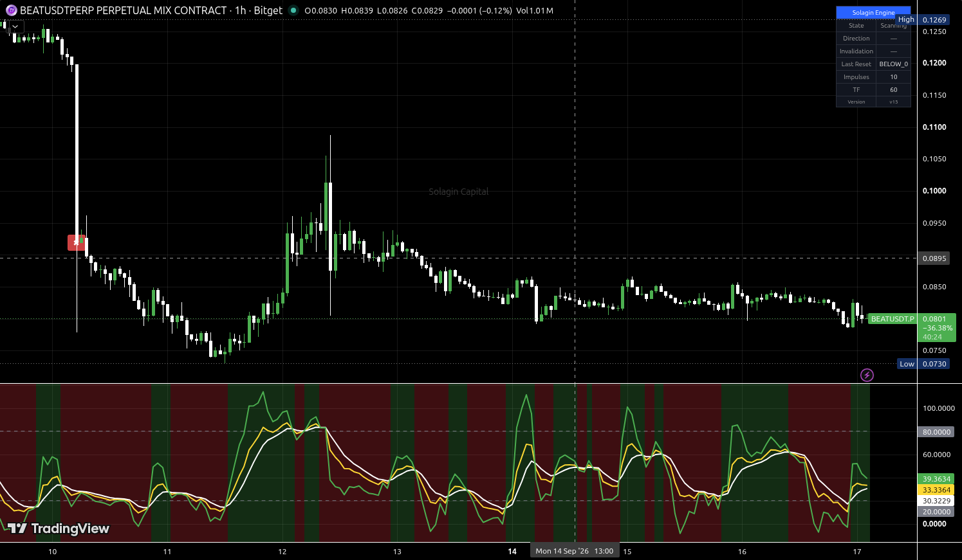
Task: Click the purple BEATUSDT symbol logo
Action: click(x=12, y=10)
